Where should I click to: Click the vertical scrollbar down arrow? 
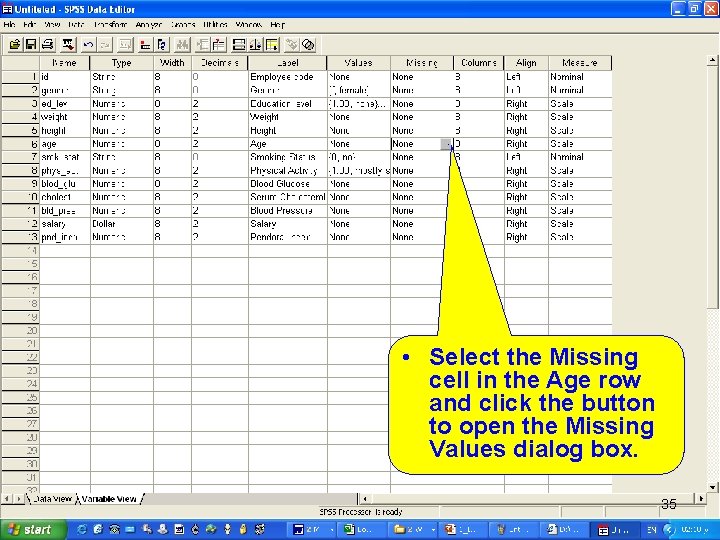(712, 487)
